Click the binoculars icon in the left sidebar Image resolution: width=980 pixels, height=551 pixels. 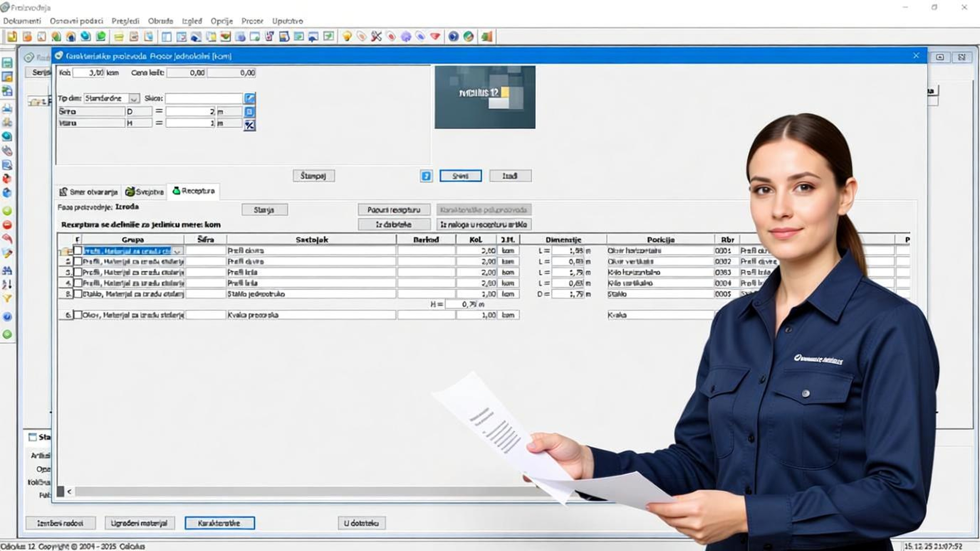point(7,270)
